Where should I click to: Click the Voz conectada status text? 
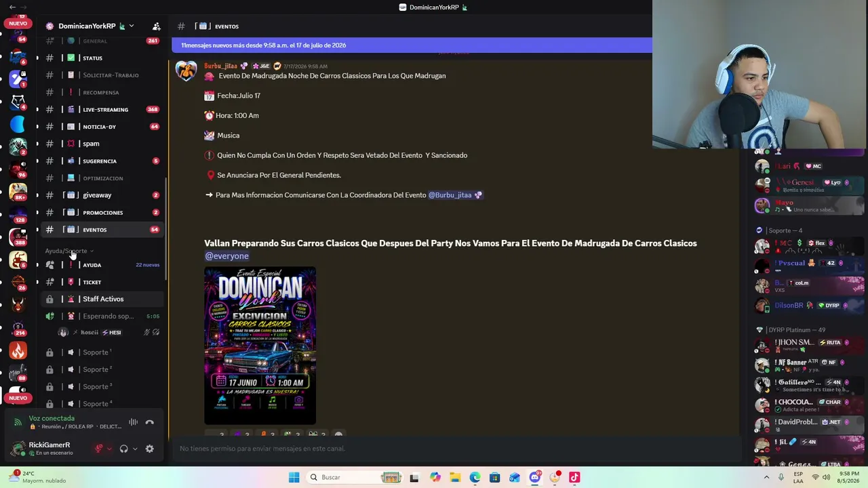52,418
